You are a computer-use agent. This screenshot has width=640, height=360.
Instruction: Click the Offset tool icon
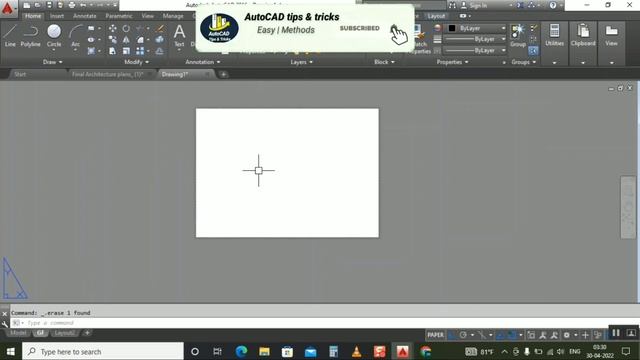click(160, 51)
